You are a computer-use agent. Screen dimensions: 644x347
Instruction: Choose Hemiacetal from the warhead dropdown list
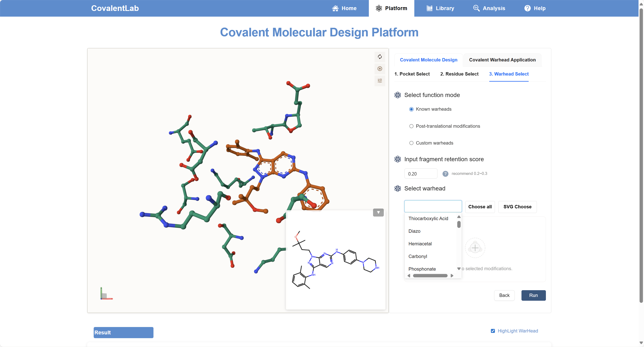pos(420,244)
